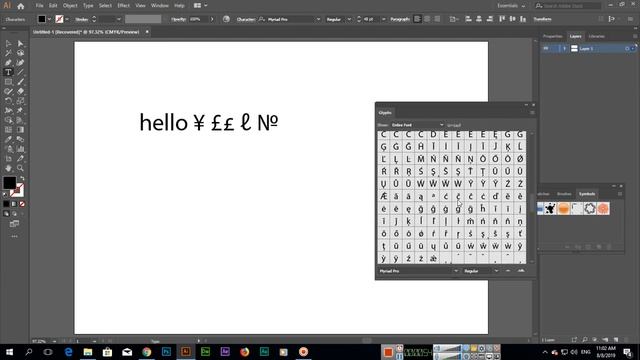
Task: Toggle align right paragraph button
Action: click(437, 19)
